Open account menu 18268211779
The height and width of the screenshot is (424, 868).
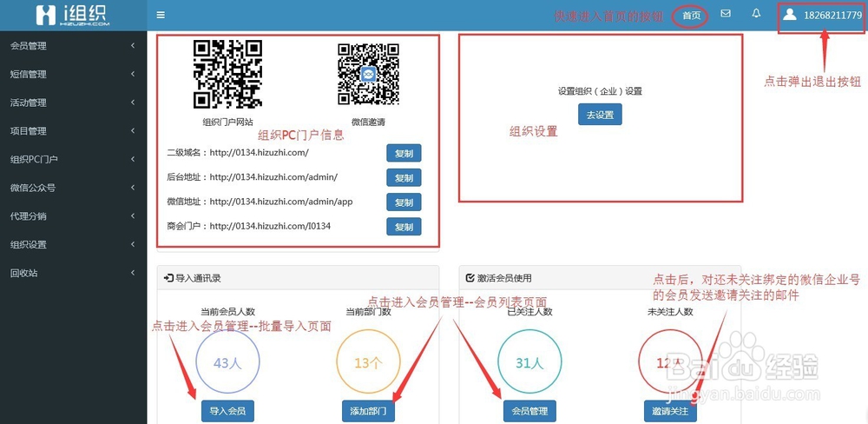832,16
